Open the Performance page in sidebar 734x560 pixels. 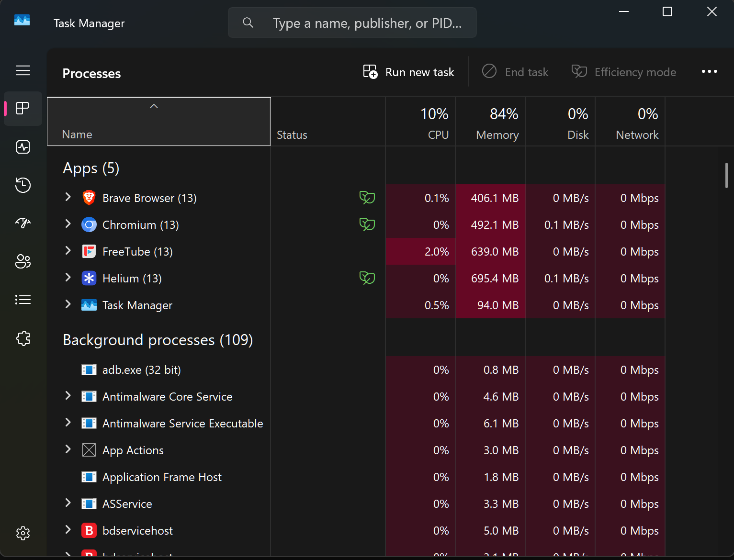tap(23, 147)
